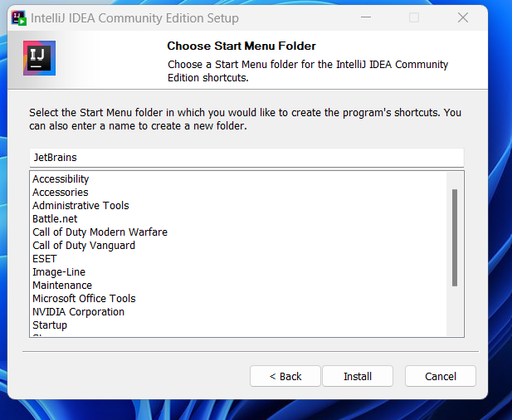This screenshot has width=512, height=420.
Task: Go back with the < Back button
Action: click(x=285, y=376)
